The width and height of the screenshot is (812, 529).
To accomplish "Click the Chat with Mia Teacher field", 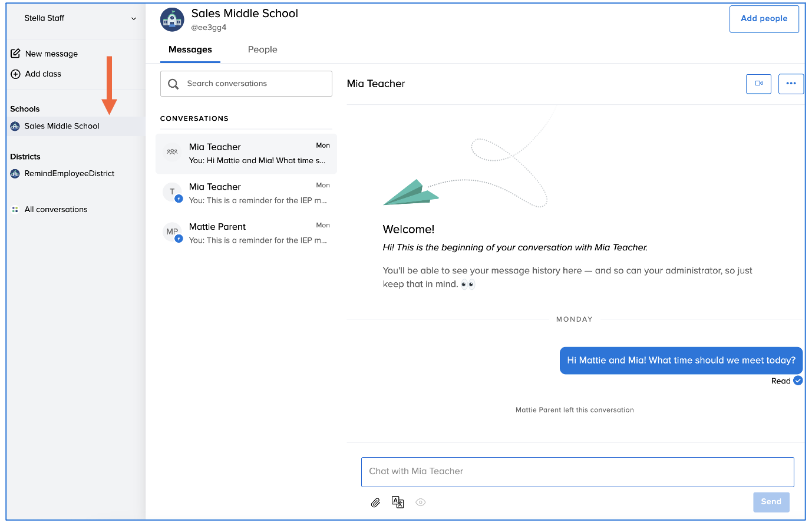I will [x=577, y=472].
